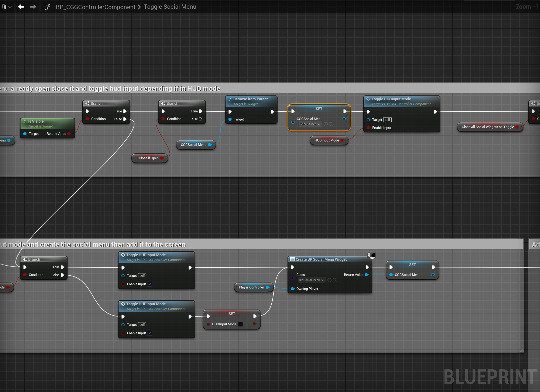Click browse-to-asset magnifier on Create Widget Class
The height and width of the screenshot is (392, 540).
pyautogui.click(x=335, y=280)
